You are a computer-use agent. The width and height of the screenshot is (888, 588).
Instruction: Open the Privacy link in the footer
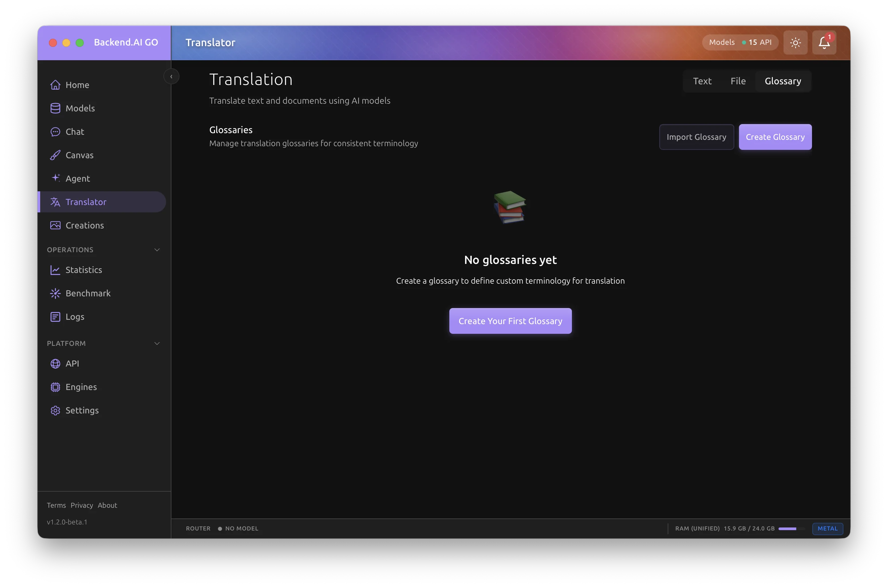pyautogui.click(x=81, y=505)
